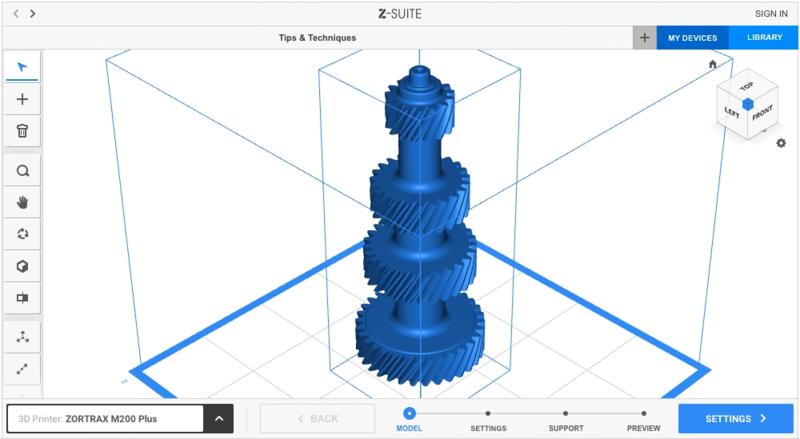Screen dimensions: 800x439
Task: Open the 3D cube view tool
Action: pyautogui.click(x=22, y=266)
